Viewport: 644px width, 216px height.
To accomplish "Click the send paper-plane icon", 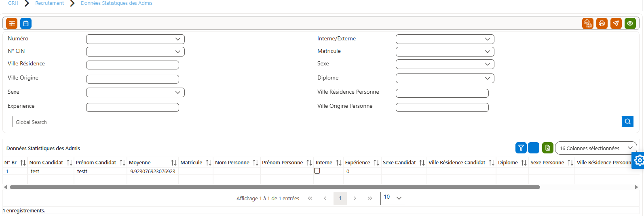I will (x=616, y=23).
